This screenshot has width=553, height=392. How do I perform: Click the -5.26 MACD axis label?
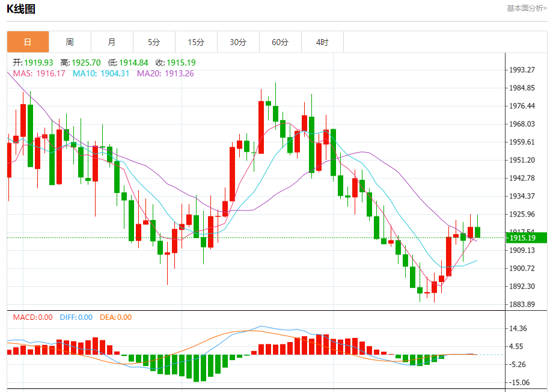click(518, 364)
